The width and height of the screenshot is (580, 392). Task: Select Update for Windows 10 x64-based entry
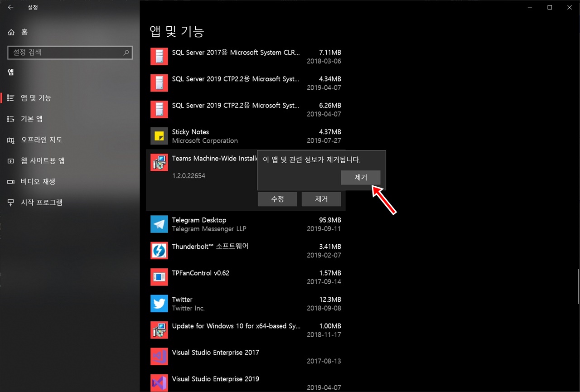pos(246,330)
